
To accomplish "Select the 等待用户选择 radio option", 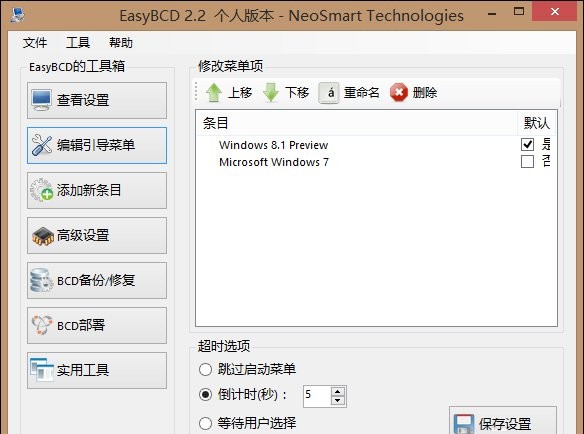I will pyautogui.click(x=206, y=423).
